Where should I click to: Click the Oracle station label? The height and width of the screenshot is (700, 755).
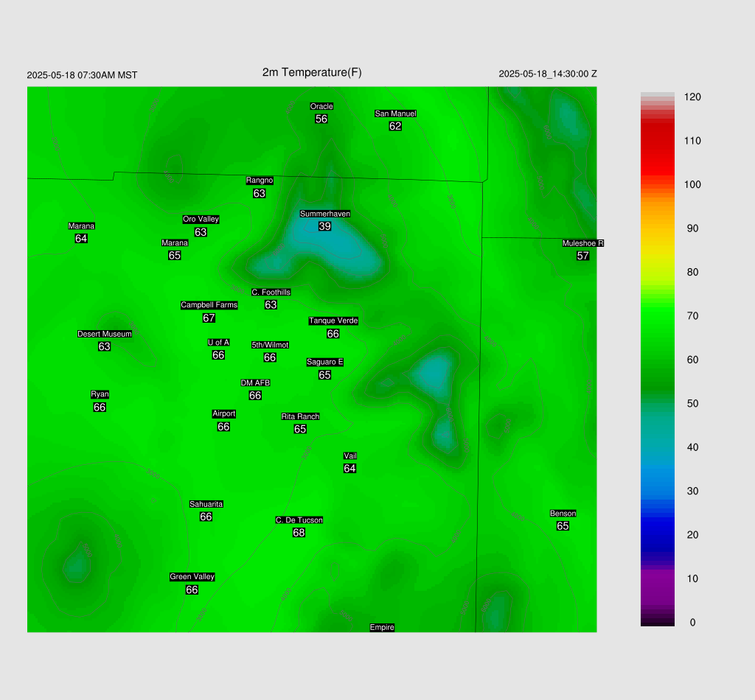[x=321, y=106]
